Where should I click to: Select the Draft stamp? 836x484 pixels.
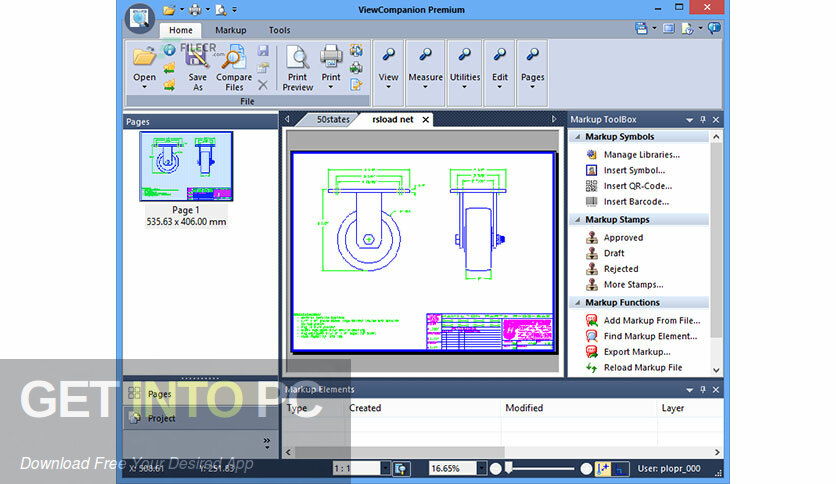[x=605, y=253]
